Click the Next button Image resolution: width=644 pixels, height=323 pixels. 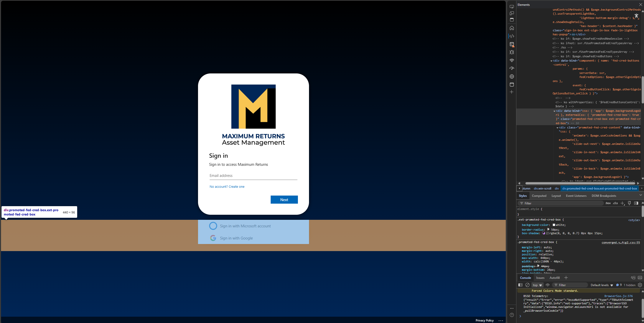coord(284,200)
